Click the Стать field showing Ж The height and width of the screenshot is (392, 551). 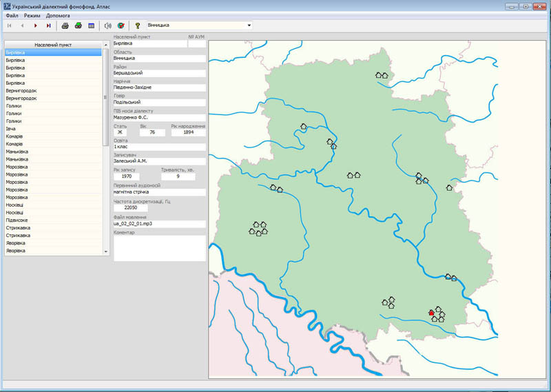coord(120,132)
